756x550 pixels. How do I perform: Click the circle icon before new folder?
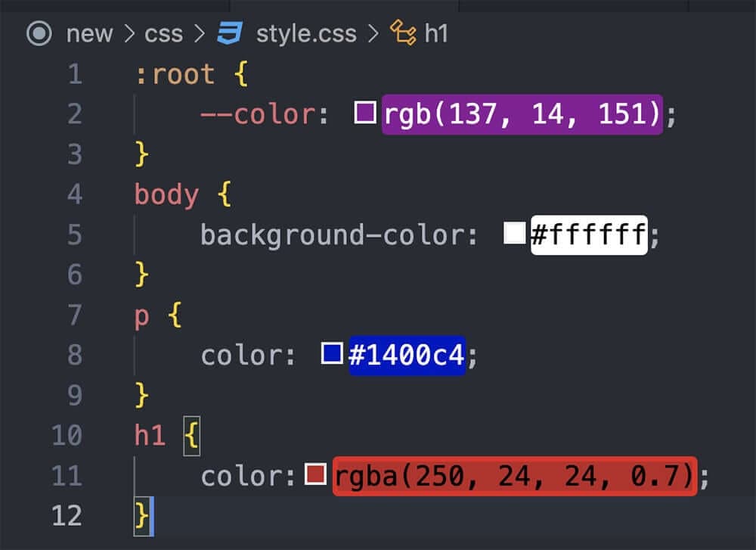[39, 33]
